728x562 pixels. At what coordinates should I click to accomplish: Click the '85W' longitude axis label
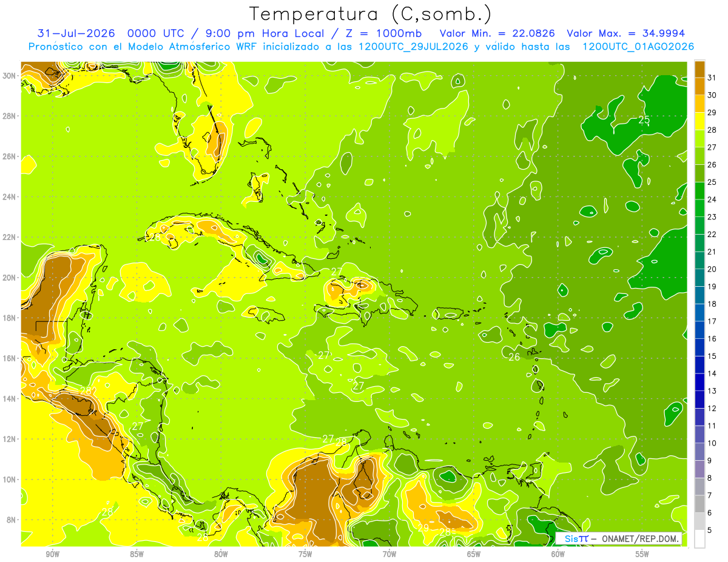click(136, 554)
